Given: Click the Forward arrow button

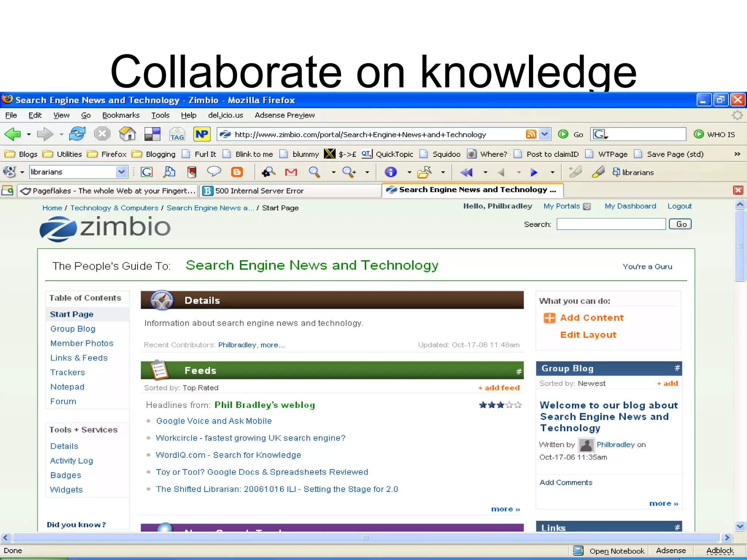Looking at the screenshot, I should click(45, 134).
